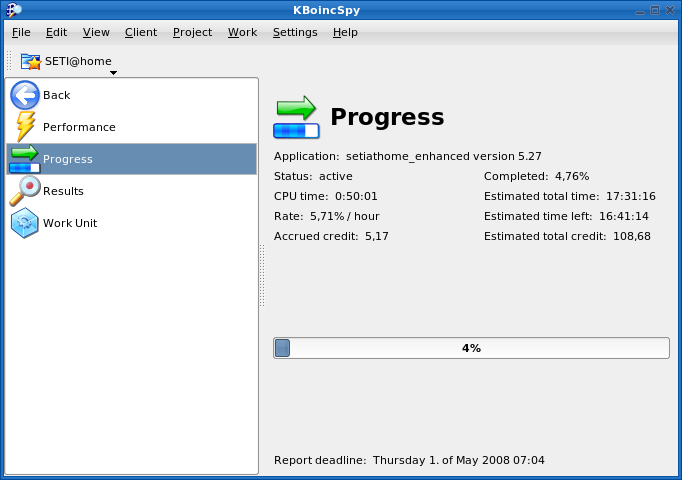The image size is (682, 480).
Task: Maximize the KBoincSpy window
Action: click(655, 10)
